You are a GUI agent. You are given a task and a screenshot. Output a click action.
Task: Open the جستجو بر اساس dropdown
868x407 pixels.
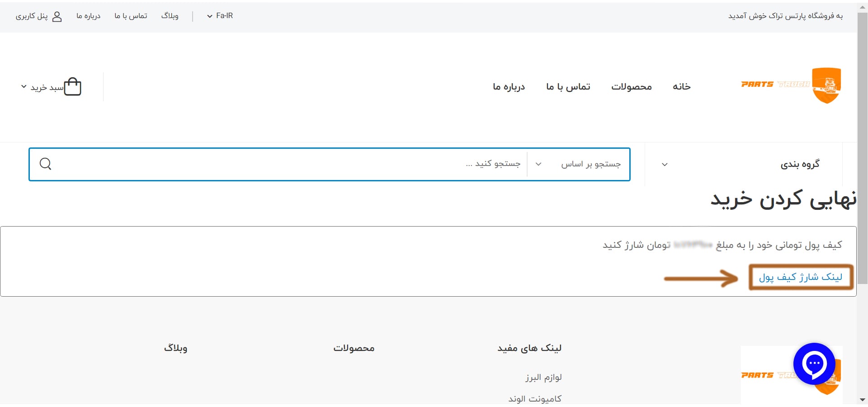point(579,164)
